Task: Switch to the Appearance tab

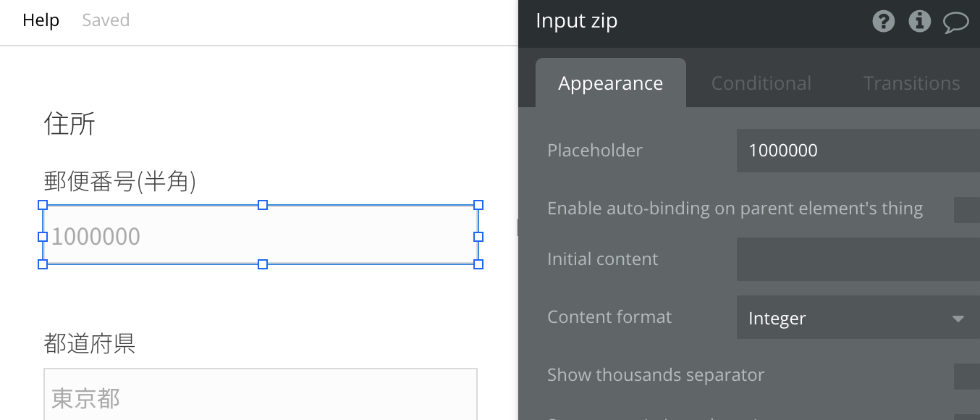Action: tap(610, 83)
